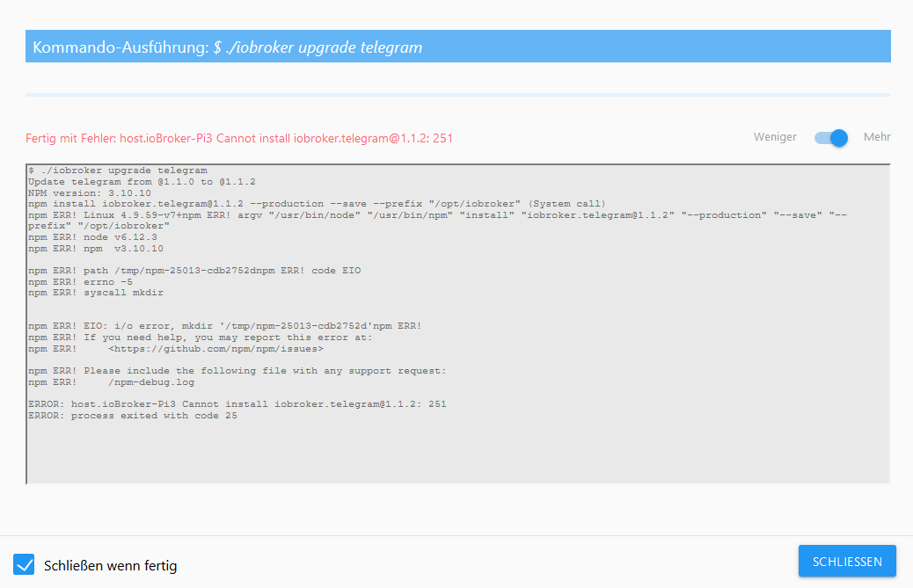Click the 'npm ERR! node v6.12.3' line
This screenshot has height=588, width=913.
[92, 237]
